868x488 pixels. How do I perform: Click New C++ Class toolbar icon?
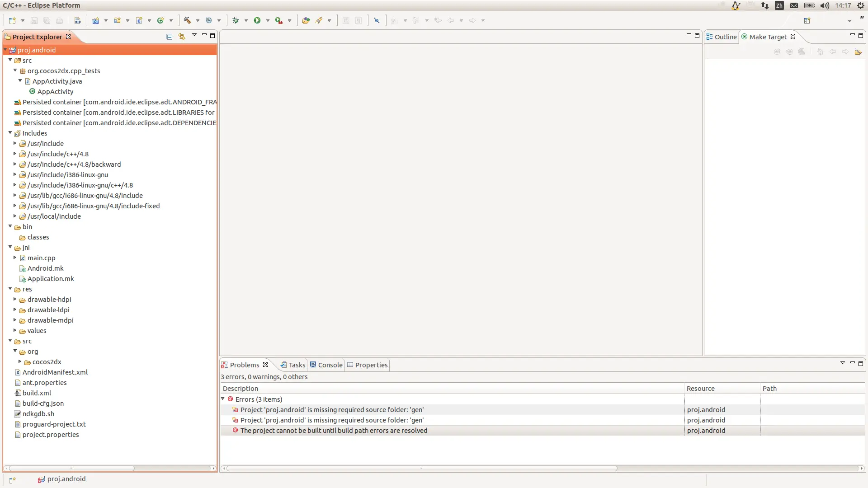160,21
